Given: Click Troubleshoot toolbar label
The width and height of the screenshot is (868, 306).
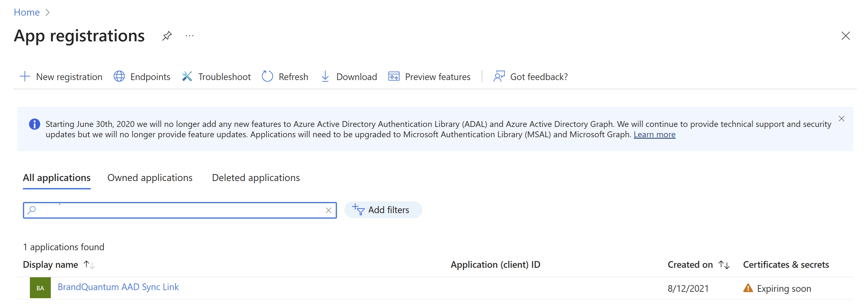Looking at the screenshot, I should pyautogui.click(x=224, y=77).
